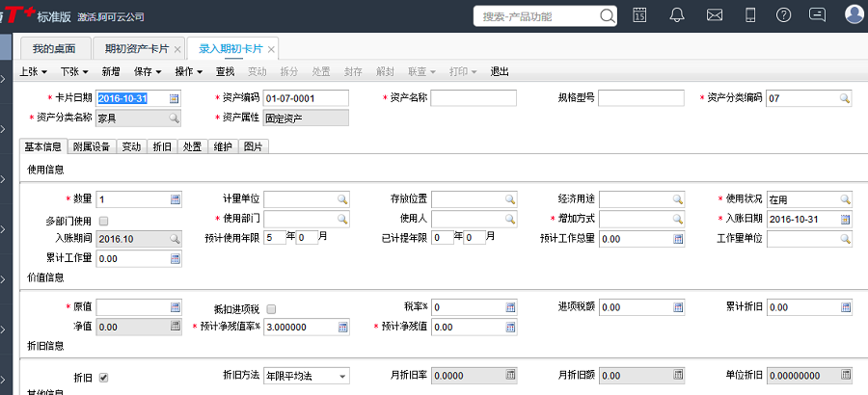868x395 pixels.
Task: Uncheck the 折旧 checkbox
Action: (104, 377)
